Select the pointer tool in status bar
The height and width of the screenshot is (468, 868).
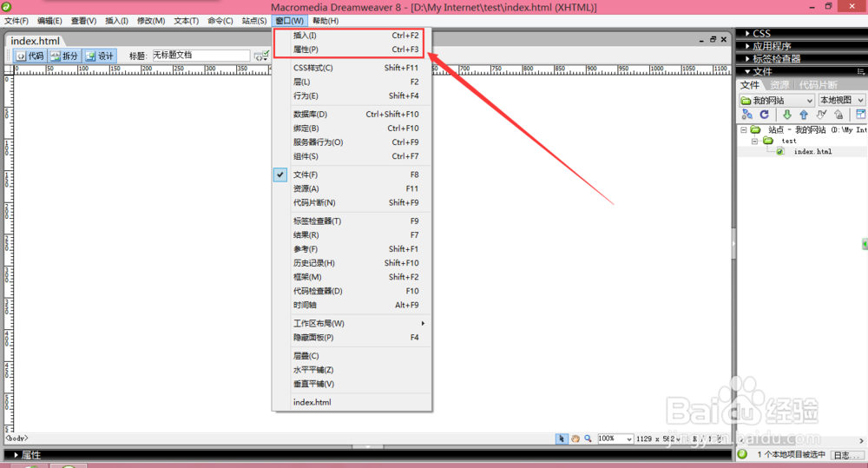562,438
